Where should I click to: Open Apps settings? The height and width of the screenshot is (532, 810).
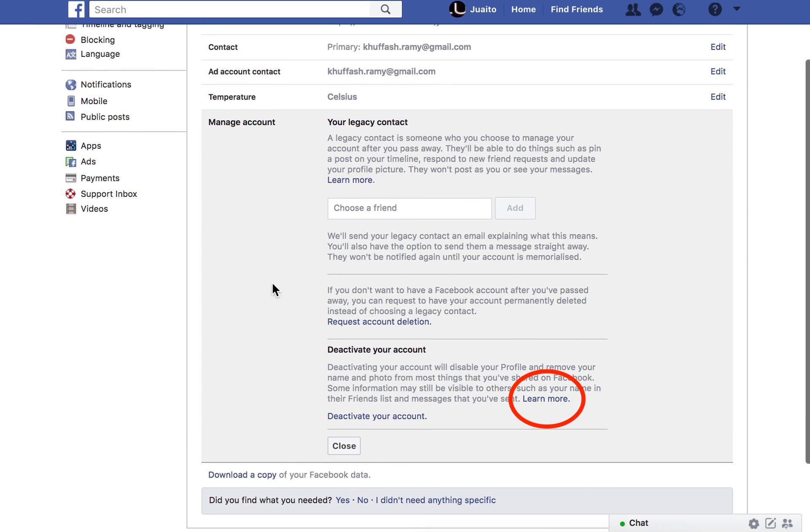coord(91,146)
